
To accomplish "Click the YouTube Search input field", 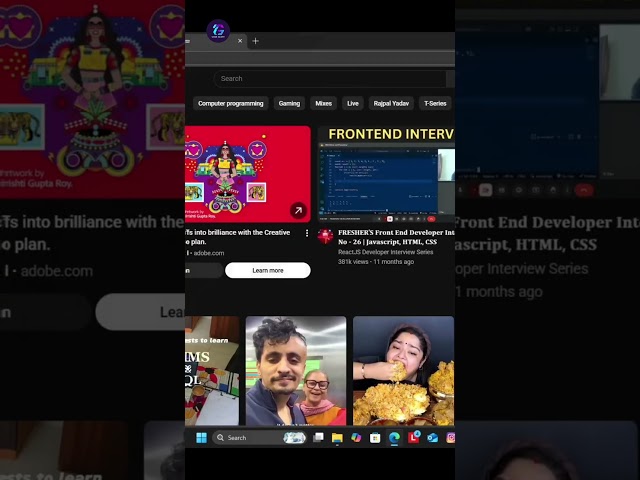I will coord(330,78).
